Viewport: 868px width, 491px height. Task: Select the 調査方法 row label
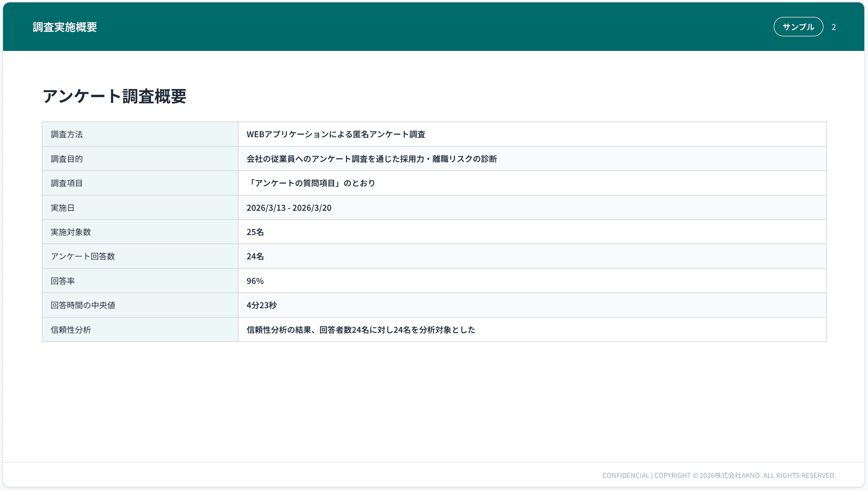pos(67,134)
